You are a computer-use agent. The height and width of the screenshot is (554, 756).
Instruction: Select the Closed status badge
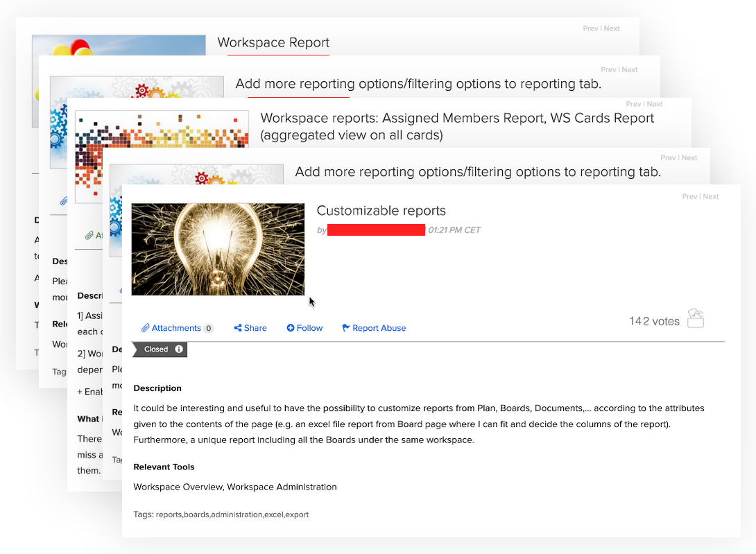pos(156,349)
